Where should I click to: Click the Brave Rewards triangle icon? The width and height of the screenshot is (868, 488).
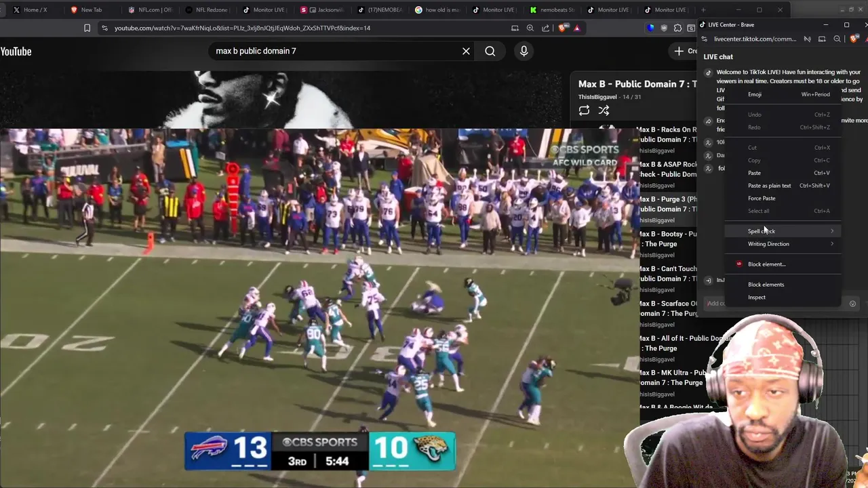(577, 28)
